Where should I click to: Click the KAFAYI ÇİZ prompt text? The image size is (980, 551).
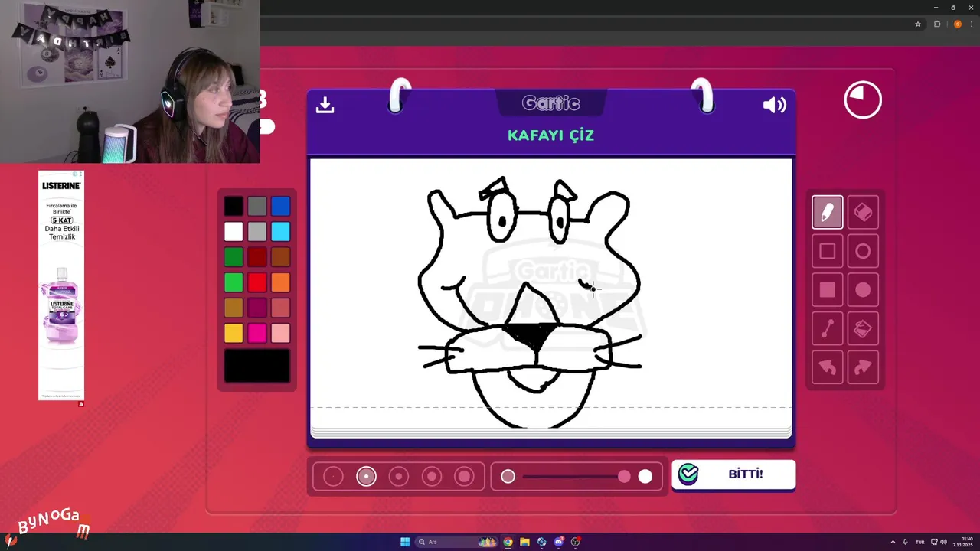pyautogui.click(x=550, y=135)
